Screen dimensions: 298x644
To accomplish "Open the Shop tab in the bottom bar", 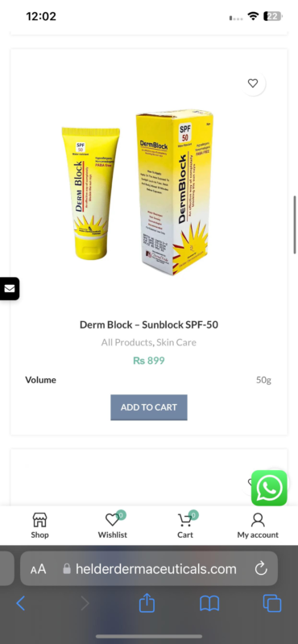I will click(40, 526).
